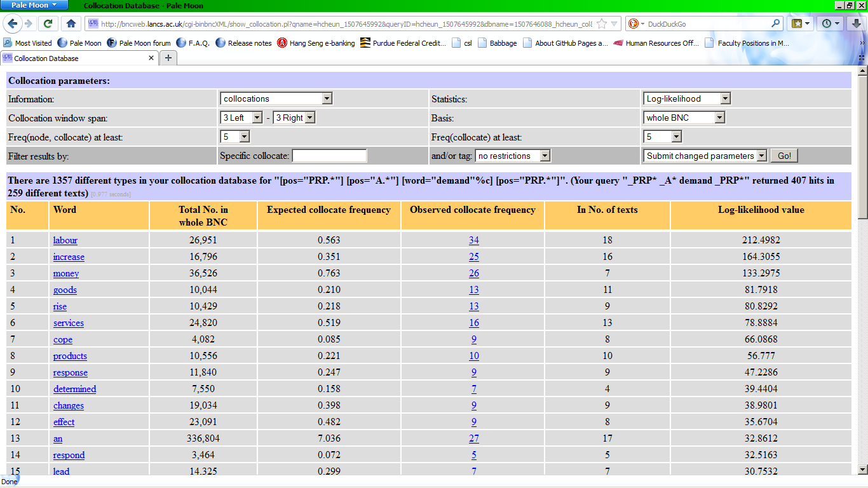Click the browser URL address bar
Viewport: 868px width, 488px height.
(346, 24)
